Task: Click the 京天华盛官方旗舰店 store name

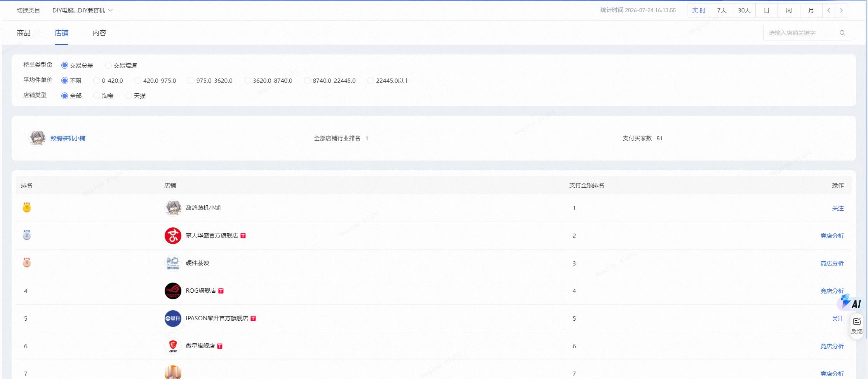Action: coord(212,236)
